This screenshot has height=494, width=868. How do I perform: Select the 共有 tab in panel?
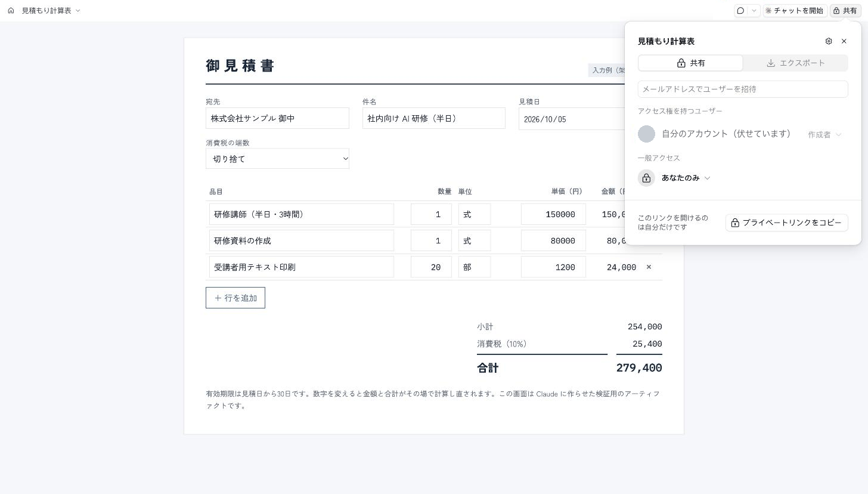(x=690, y=63)
